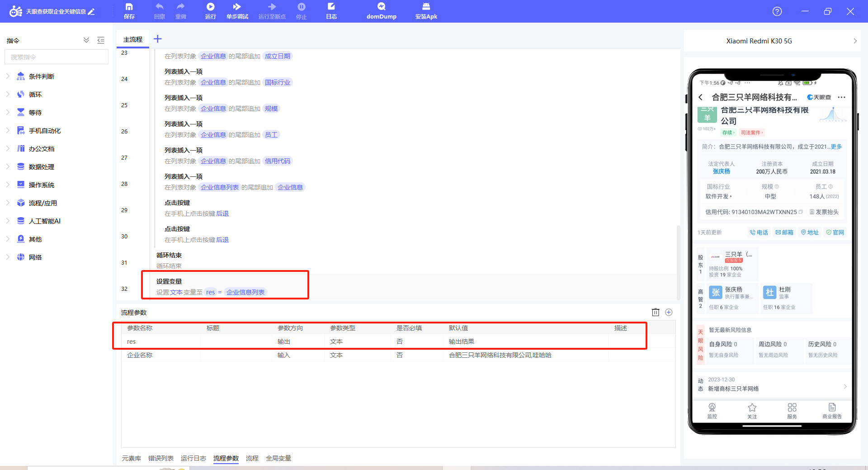The height and width of the screenshot is (470, 868).
Task: Click the 成立日期 variable in step 23
Action: pyautogui.click(x=278, y=56)
